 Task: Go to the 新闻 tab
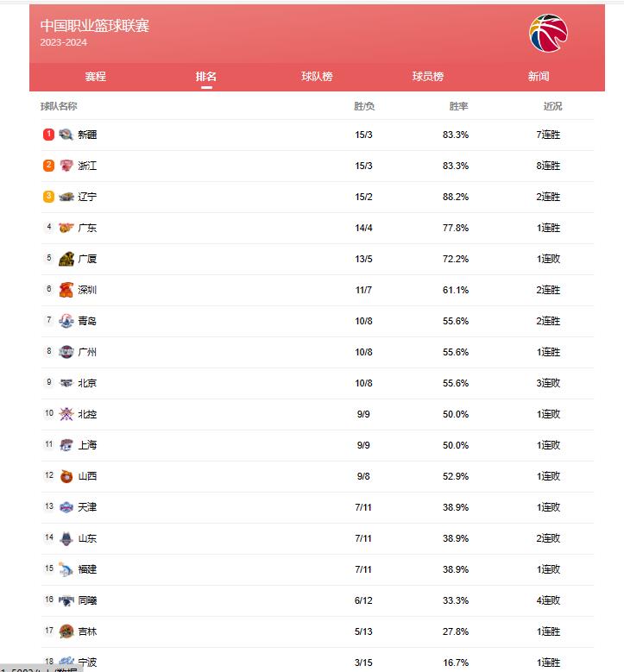[539, 77]
